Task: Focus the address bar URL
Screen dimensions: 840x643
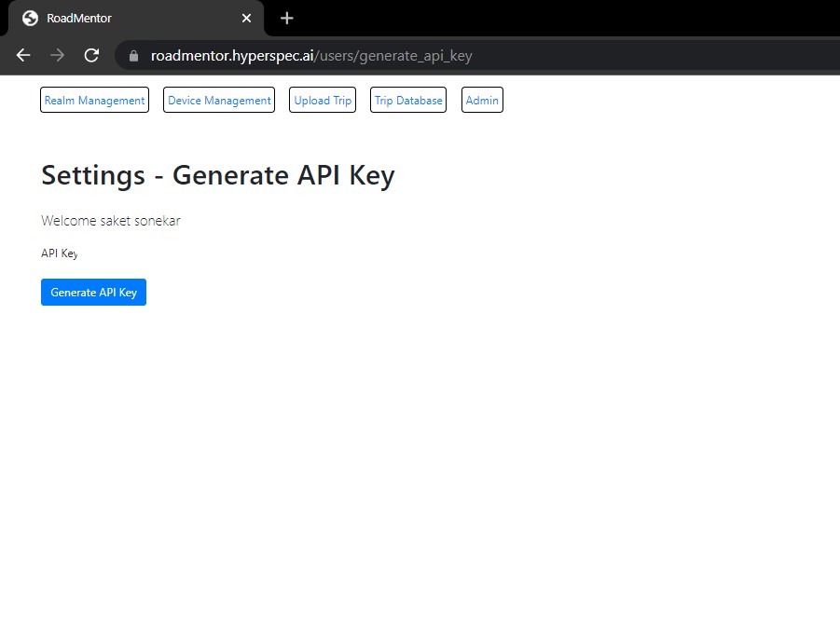Action: pos(311,56)
